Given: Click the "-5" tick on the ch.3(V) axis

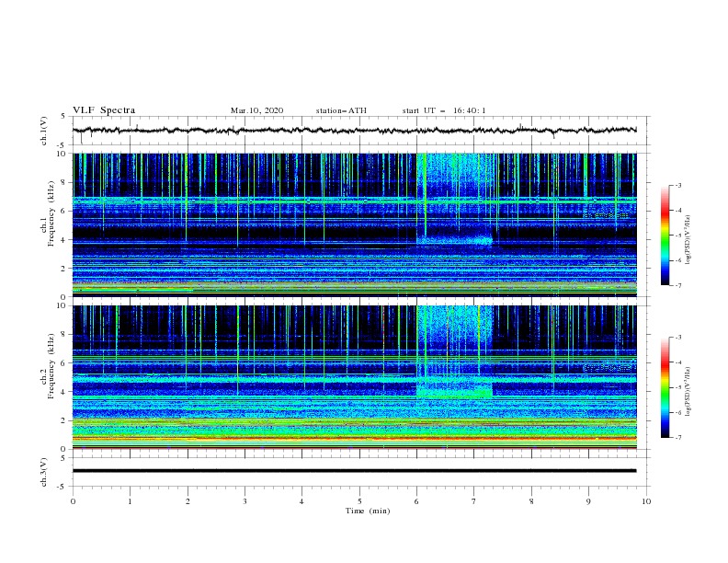Looking at the screenshot, I should pyautogui.click(x=63, y=487).
